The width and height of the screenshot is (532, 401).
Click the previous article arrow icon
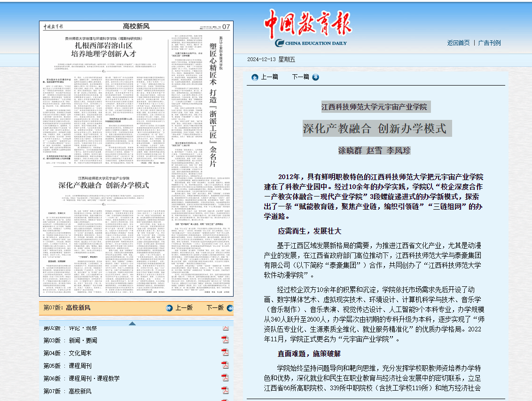tap(255, 78)
